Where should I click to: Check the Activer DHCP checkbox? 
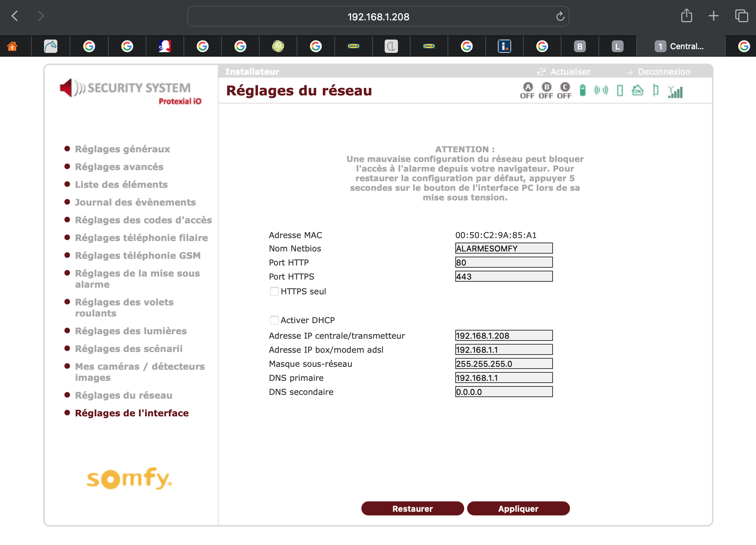[274, 320]
